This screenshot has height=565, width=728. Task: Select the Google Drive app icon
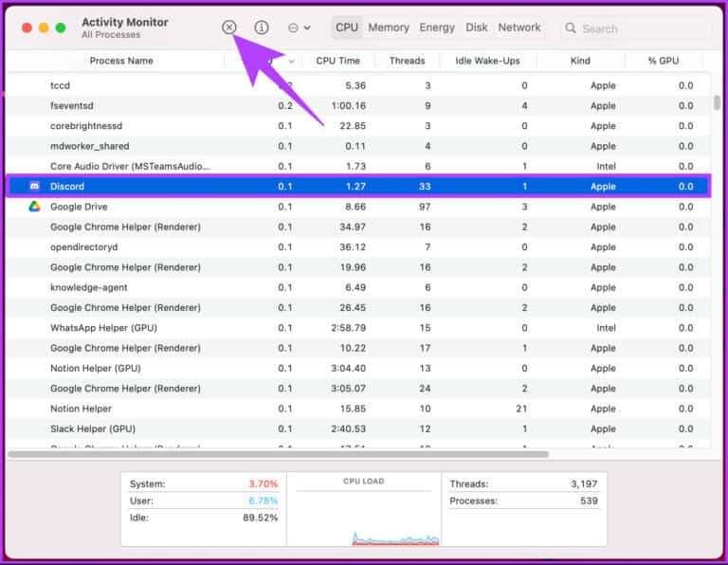pos(34,207)
